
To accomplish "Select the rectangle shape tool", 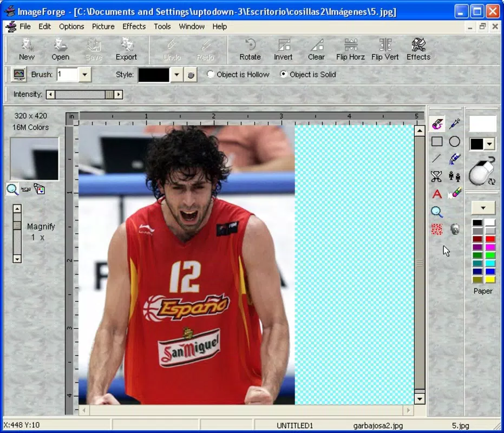I will (x=437, y=141).
